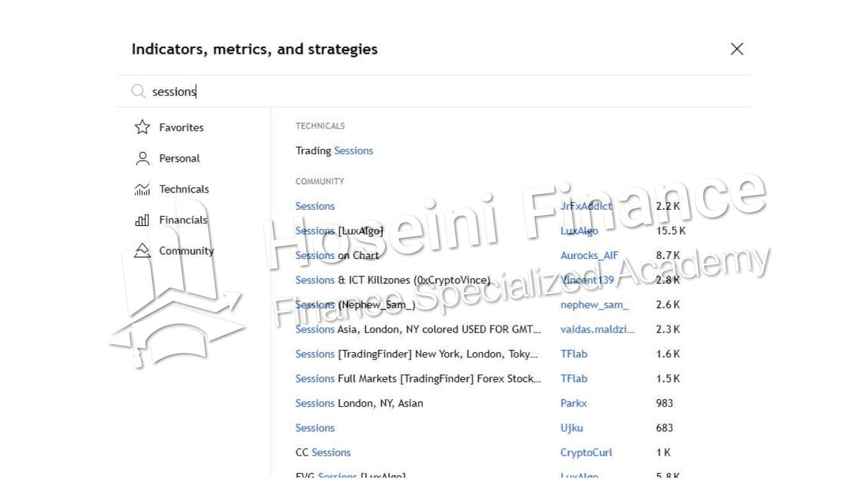Add the Sessions on Chart indicator
The height and width of the screenshot is (502, 868).
[337, 255]
